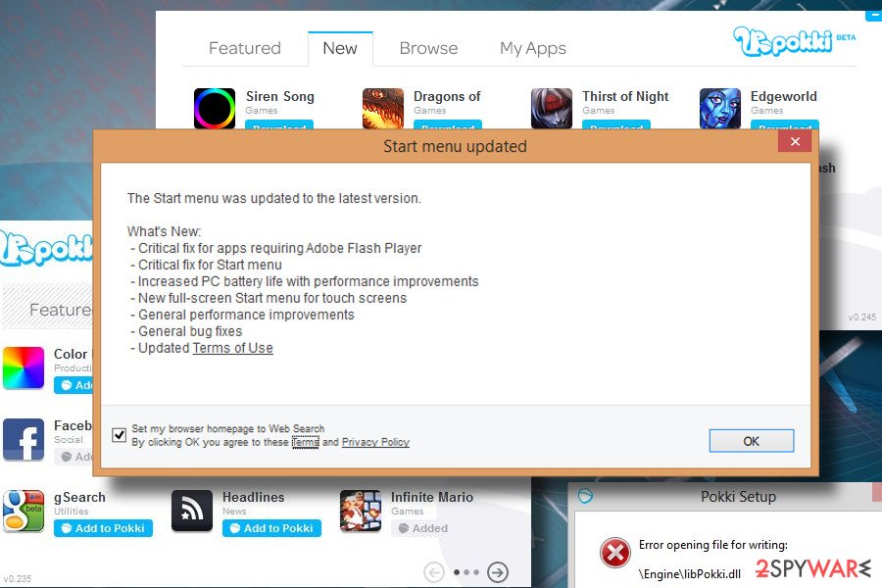
Task: Open the Siren Song app icon
Action: tap(215, 109)
